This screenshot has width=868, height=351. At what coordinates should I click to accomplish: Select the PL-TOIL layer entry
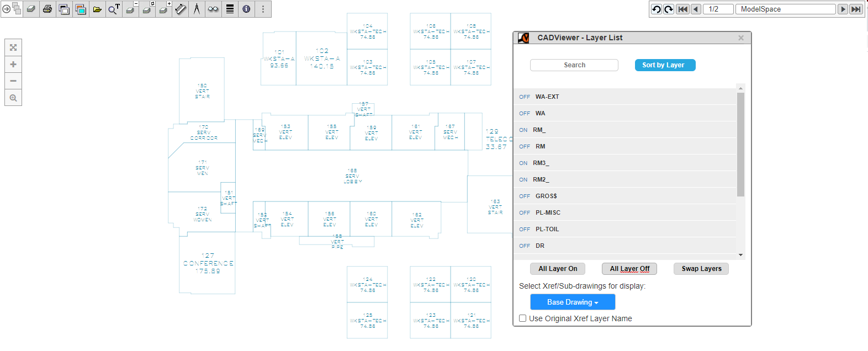(547, 230)
